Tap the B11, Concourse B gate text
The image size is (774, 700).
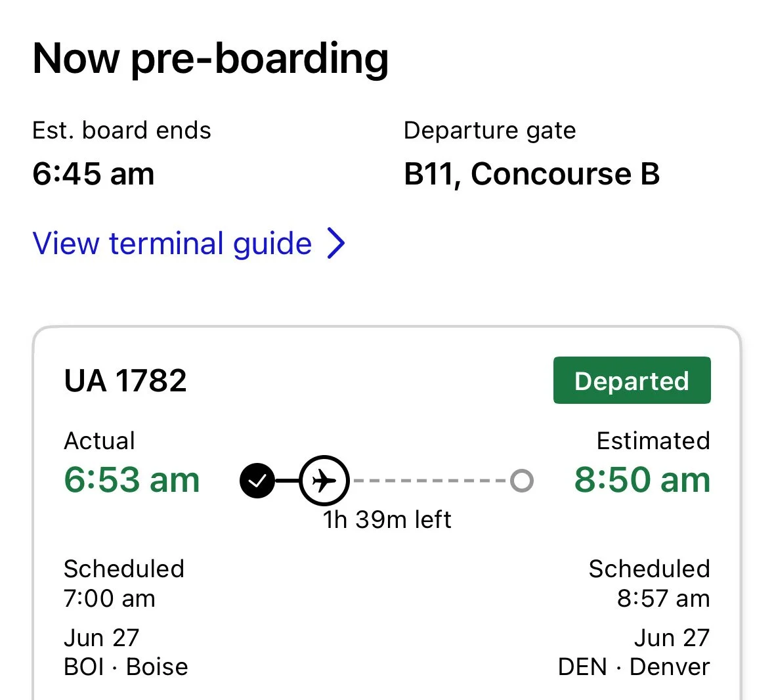click(x=532, y=174)
